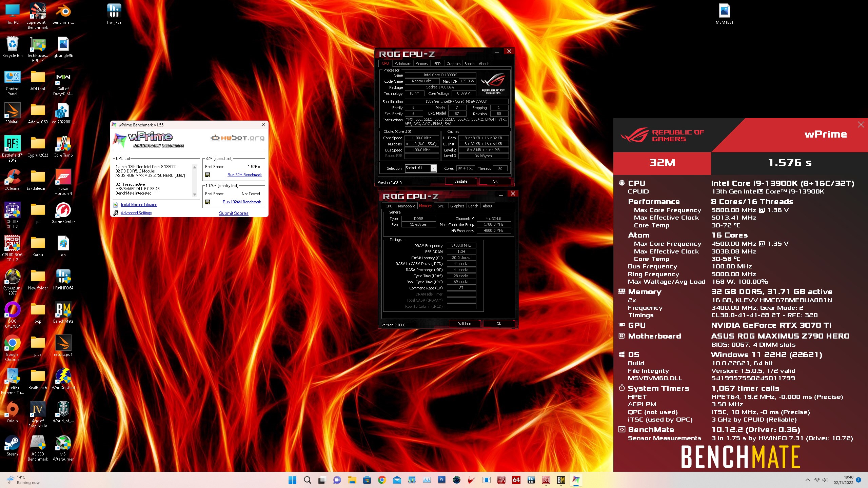This screenshot has width=868, height=488.
Task: Select Cyberpunk 2077 desktop icon
Action: pyautogui.click(x=12, y=282)
